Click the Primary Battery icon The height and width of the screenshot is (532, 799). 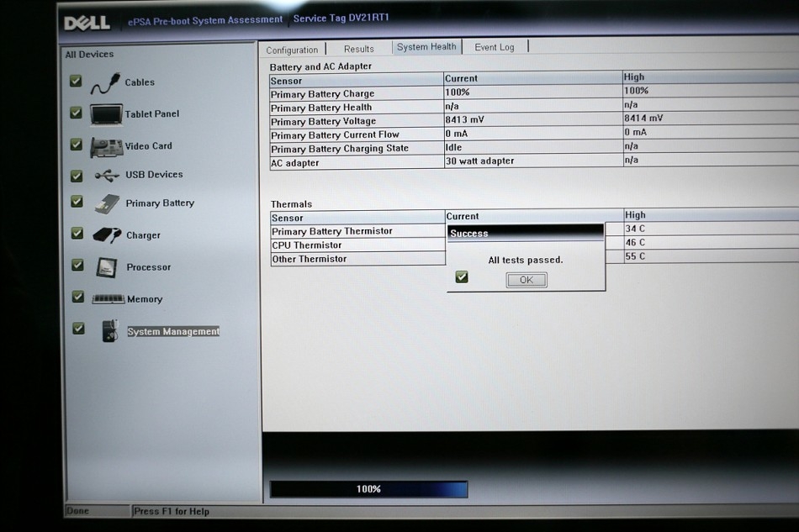pos(108,203)
